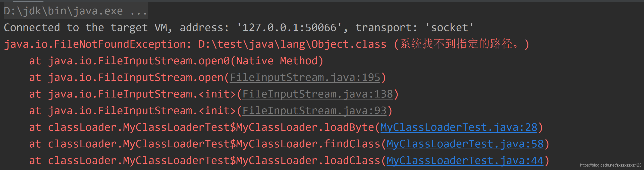Click the FileInputStream.open method name text
The height and width of the screenshot is (170, 644).
[x=136, y=78]
